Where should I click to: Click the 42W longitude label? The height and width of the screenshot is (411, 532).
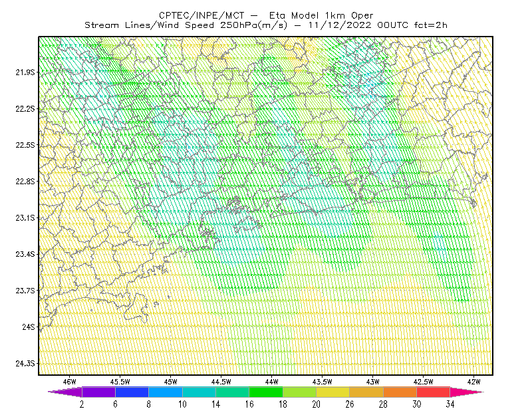pyautogui.click(x=474, y=382)
